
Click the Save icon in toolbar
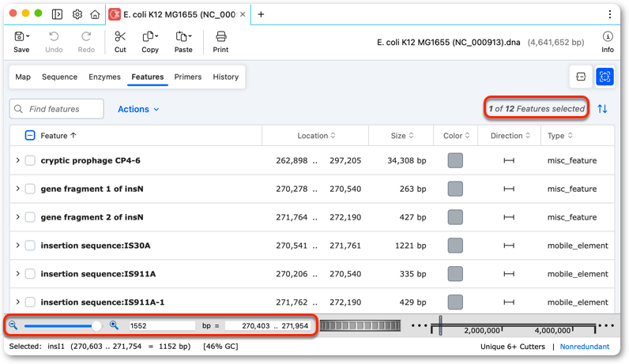tap(19, 36)
